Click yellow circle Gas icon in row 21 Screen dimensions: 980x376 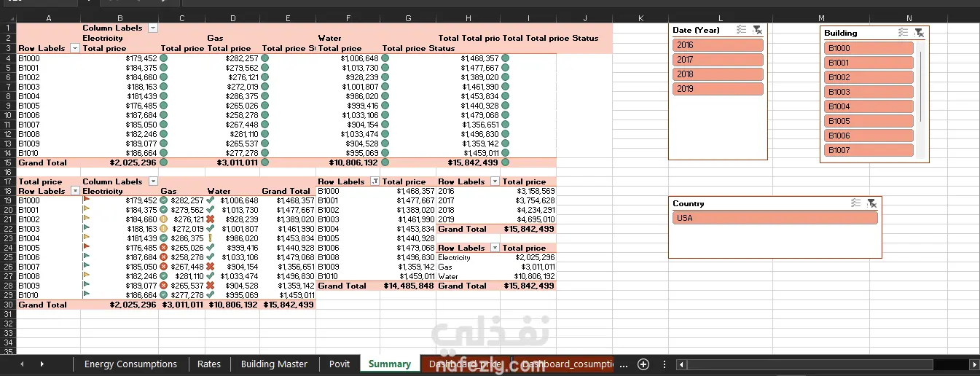163,219
